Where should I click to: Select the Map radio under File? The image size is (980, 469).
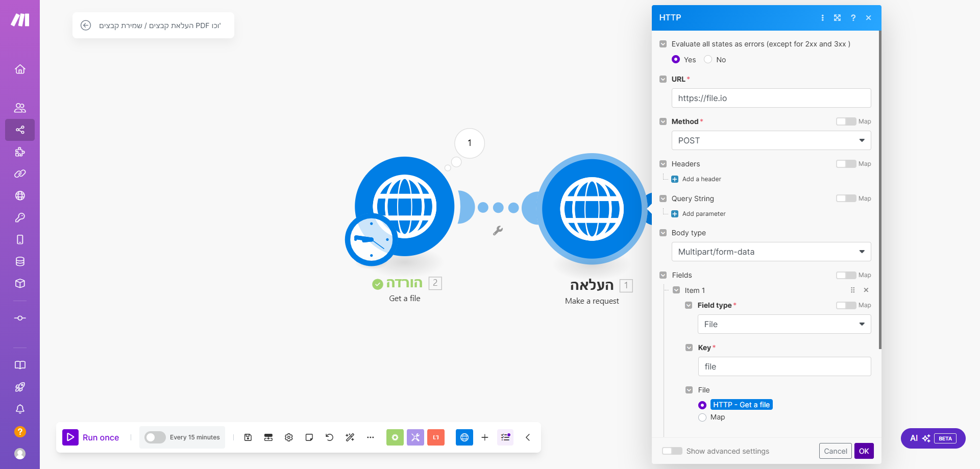pos(702,417)
